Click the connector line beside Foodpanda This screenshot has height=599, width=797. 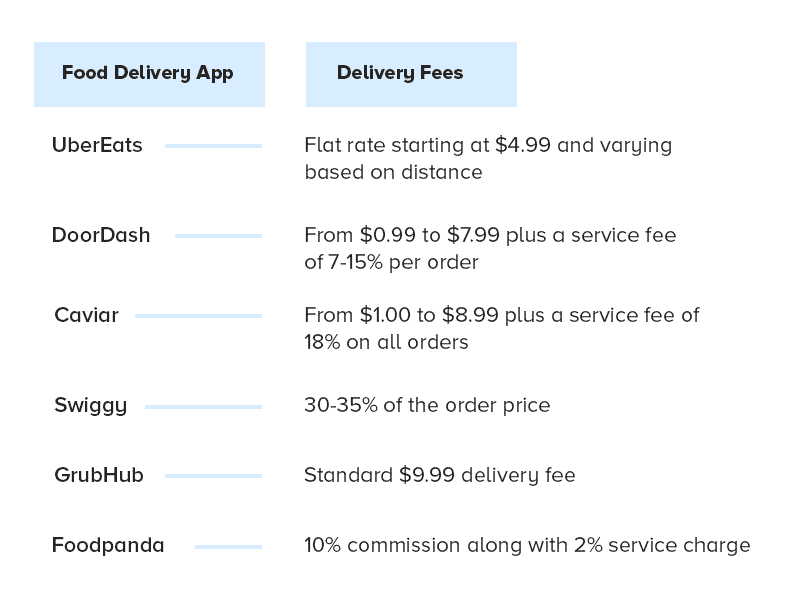point(228,547)
